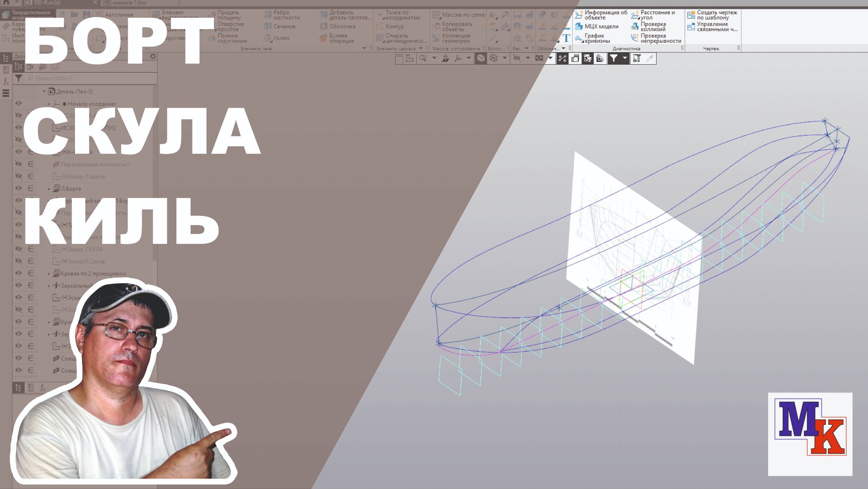Click the Информация об объекте tool
This screenshot has height=489, width=868.
coord(601,15)
